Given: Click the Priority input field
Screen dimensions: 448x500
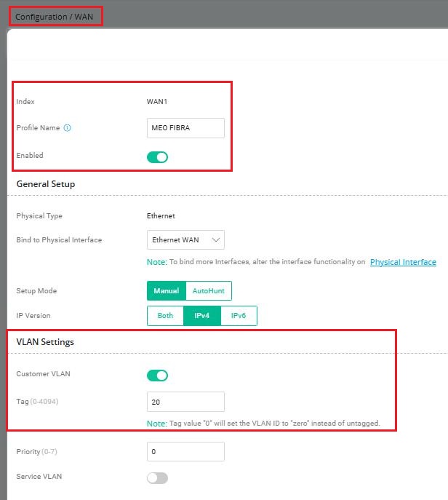Looking at the screenshot, I should 185,451.
